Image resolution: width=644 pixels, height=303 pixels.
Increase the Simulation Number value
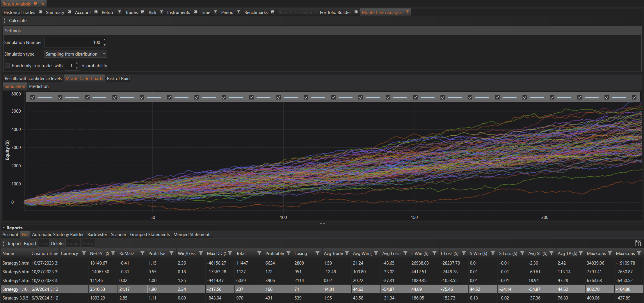104,40
